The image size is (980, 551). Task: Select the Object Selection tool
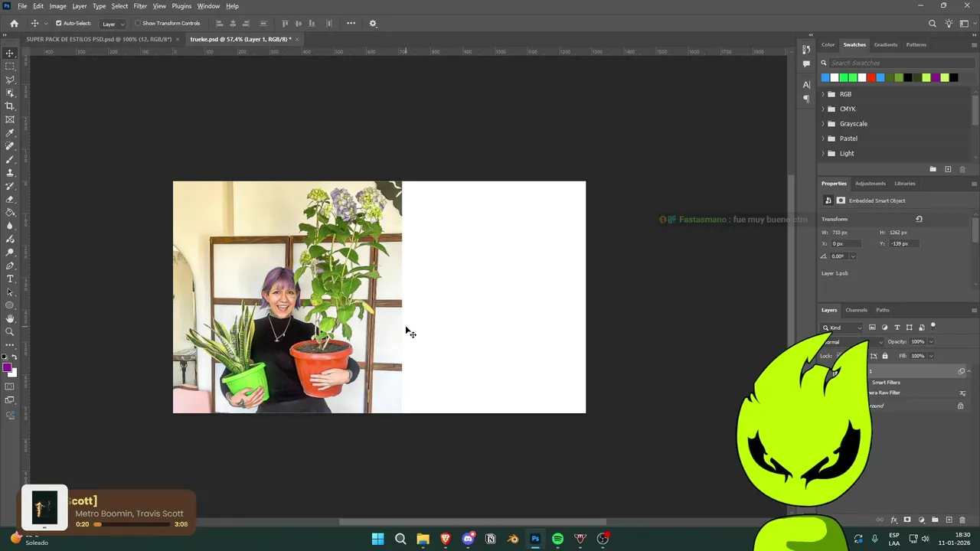click(10, 93)
